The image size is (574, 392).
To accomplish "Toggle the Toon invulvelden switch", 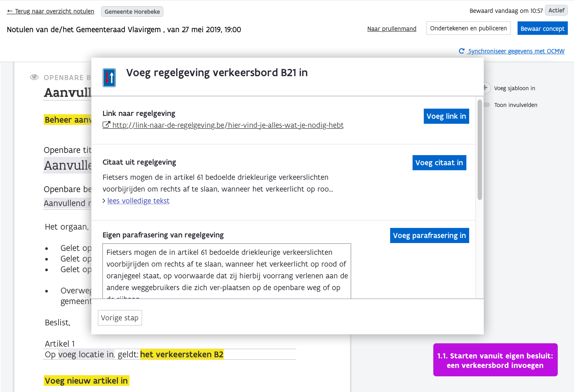I will pos(487,105).
